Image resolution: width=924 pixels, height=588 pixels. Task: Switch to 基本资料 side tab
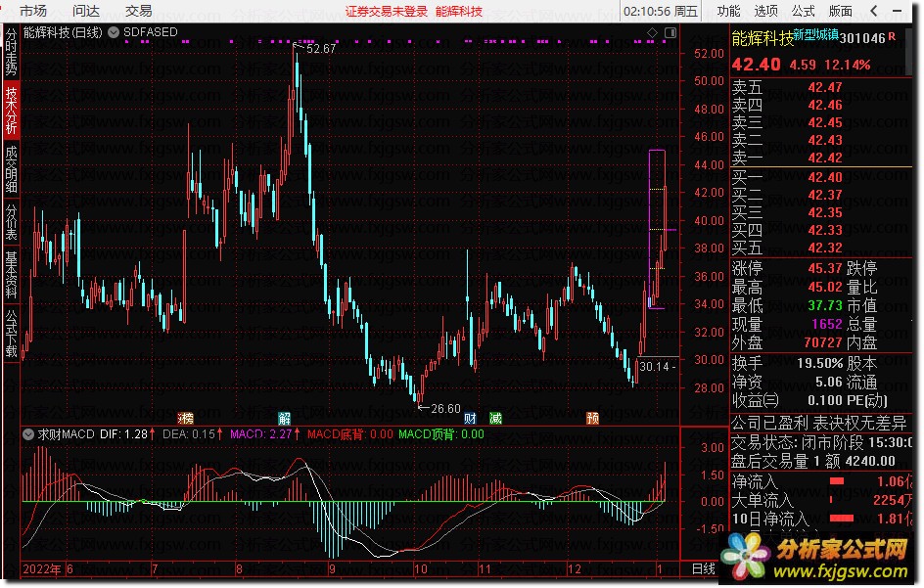(11, 275)
